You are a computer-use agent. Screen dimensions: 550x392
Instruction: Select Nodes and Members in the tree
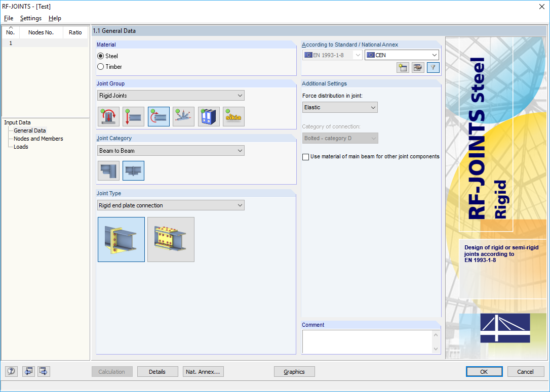(x=38, y=139)
